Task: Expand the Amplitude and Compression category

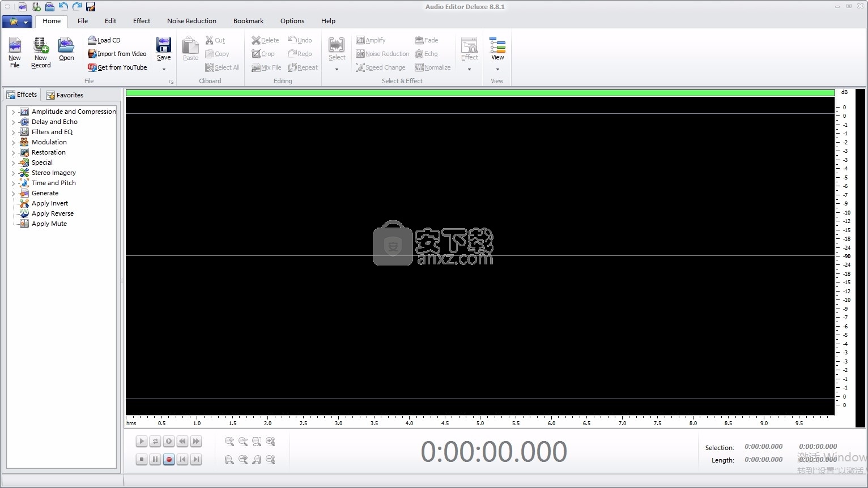Action: click(14, 112)
